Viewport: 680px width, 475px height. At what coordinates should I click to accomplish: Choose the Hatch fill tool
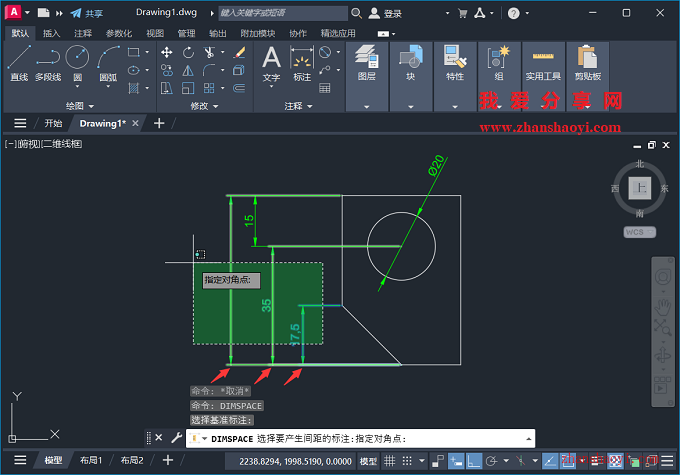134,88
